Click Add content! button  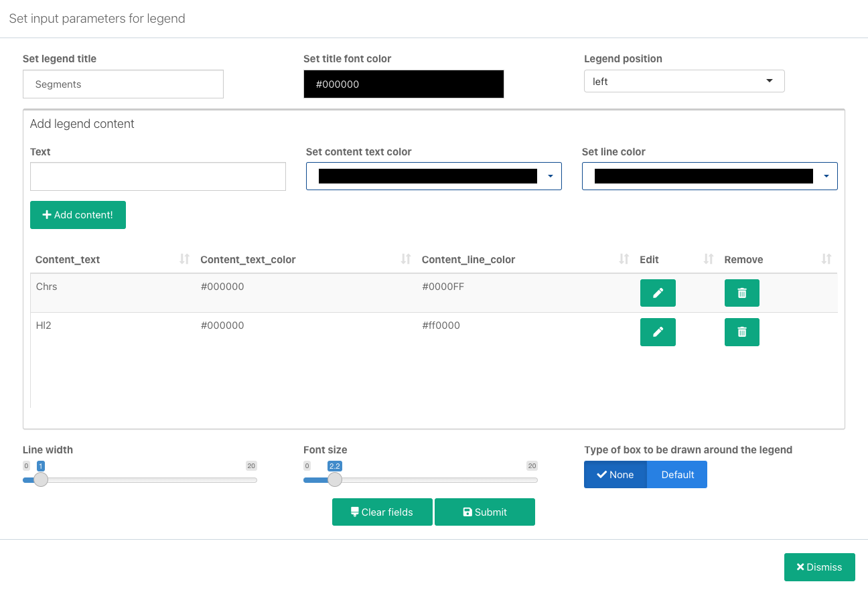point(78,215)
